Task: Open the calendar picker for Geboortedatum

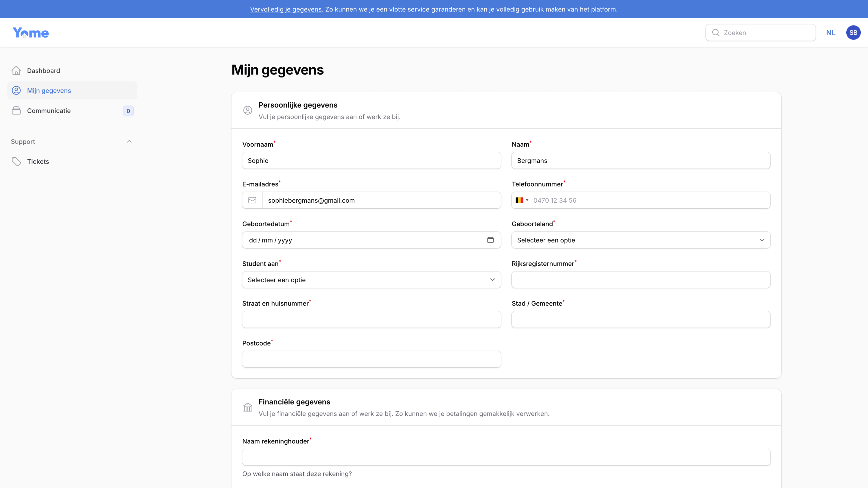Action: 491,240
